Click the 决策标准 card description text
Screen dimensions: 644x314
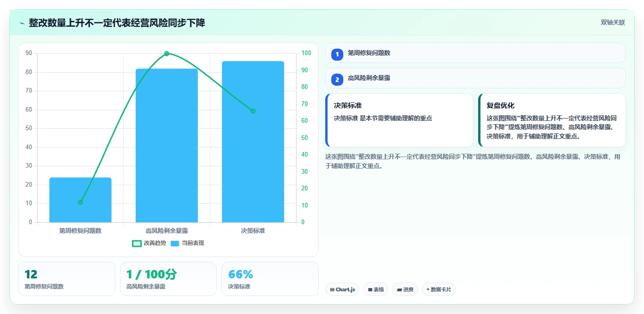(x=383, y=118)
